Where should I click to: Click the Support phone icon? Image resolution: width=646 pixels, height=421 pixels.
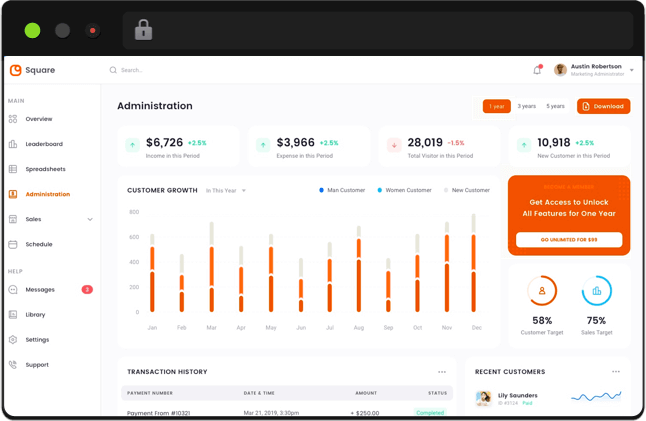click(13, 365)
